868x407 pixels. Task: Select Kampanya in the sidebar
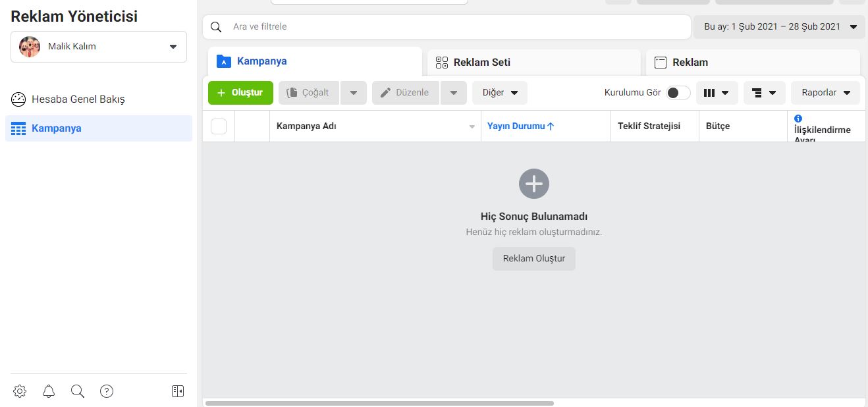pyautogui.click(x=99, y=128)
